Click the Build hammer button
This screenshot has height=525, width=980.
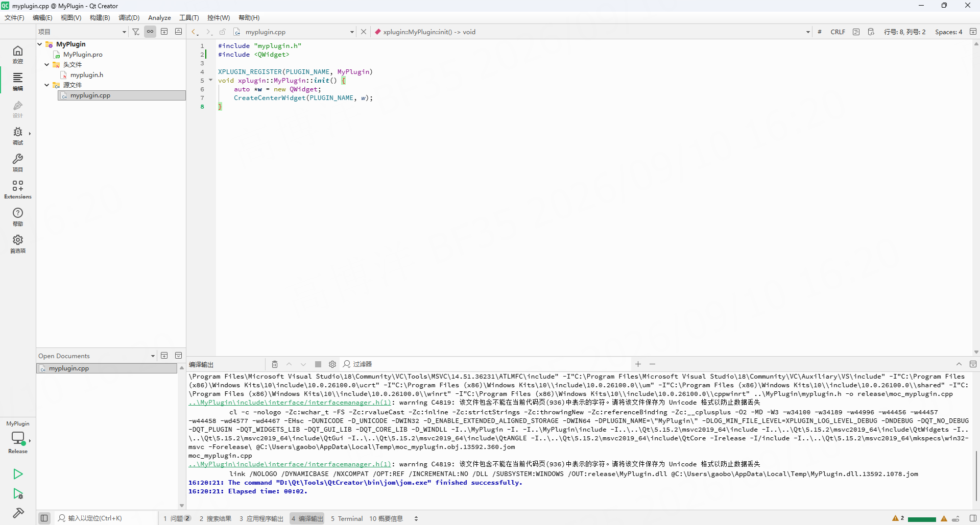18,513
